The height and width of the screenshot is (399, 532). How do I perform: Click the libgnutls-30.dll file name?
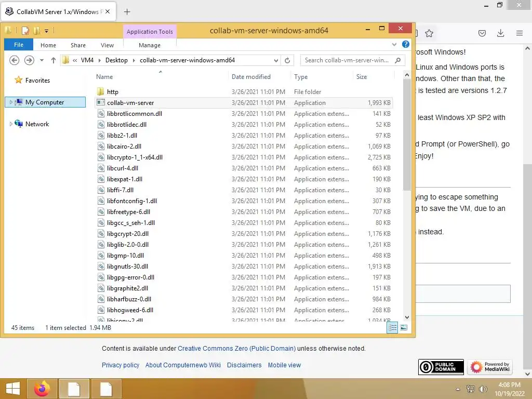point(127,267)
